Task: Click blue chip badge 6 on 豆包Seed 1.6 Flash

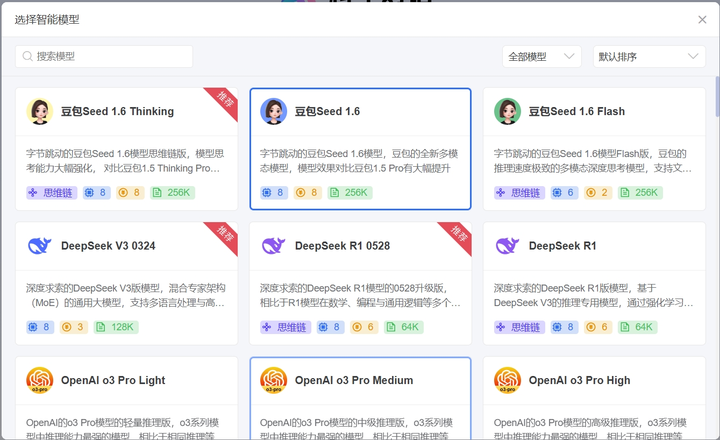Action: pyautogui.click(x=564, y=192)
